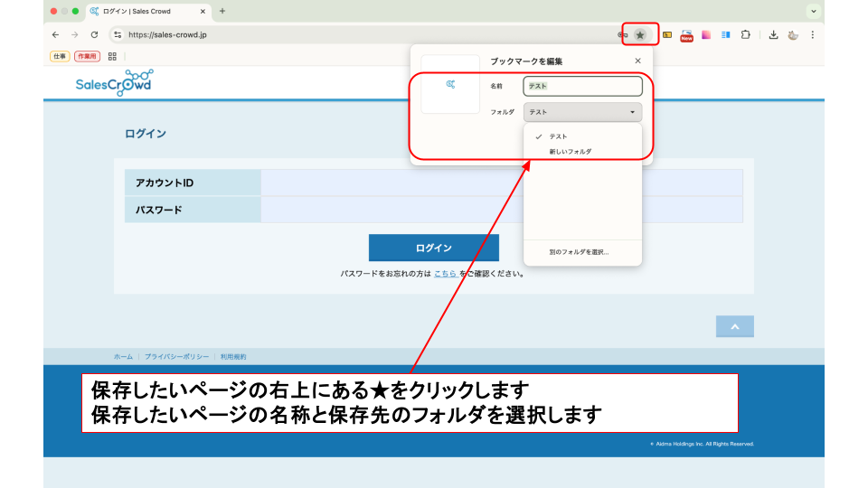Screen dimensions: 868x488
Task: Open a new tab with the plus button
Action: (x=222, y=11)
